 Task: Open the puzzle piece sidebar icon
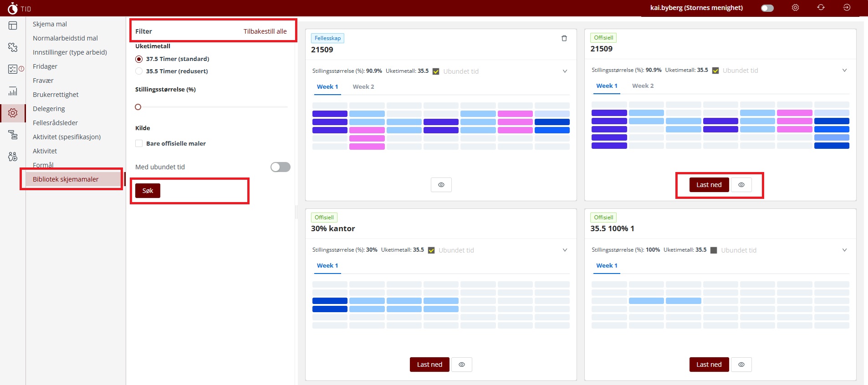[x=13, y=47]
